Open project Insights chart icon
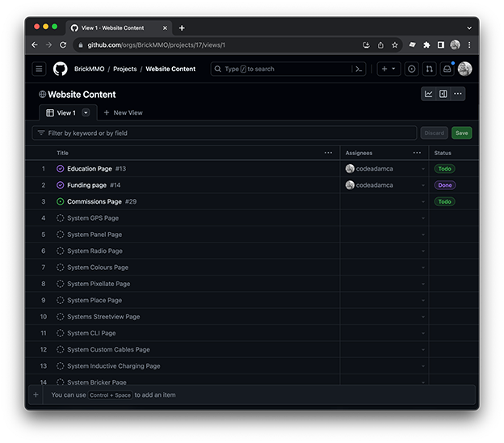 coord(429,94)
